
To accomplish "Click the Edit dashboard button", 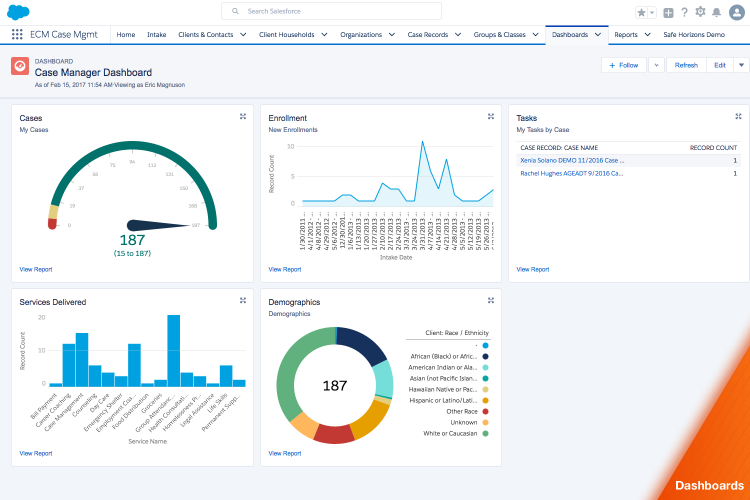I will click(x=720, y=65).
